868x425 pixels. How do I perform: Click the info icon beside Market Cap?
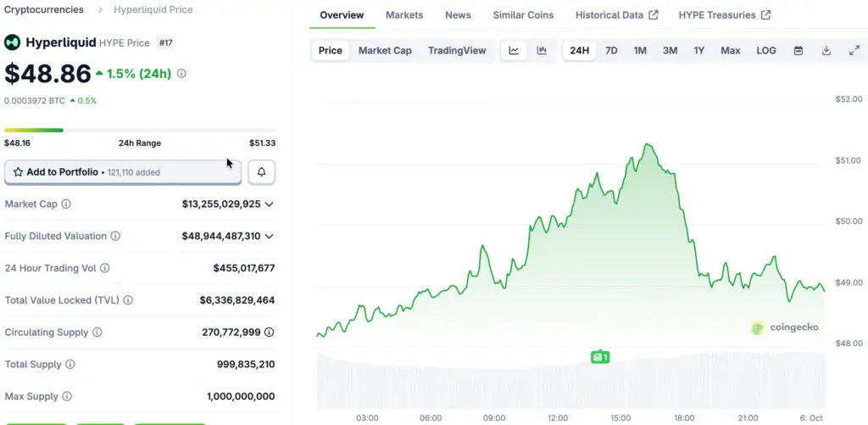click(66, 204)
